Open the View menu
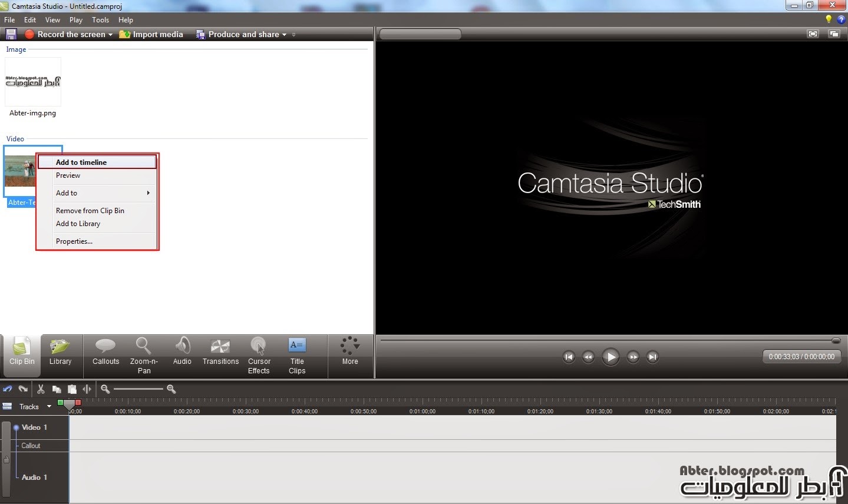 [x=52, y=19]
